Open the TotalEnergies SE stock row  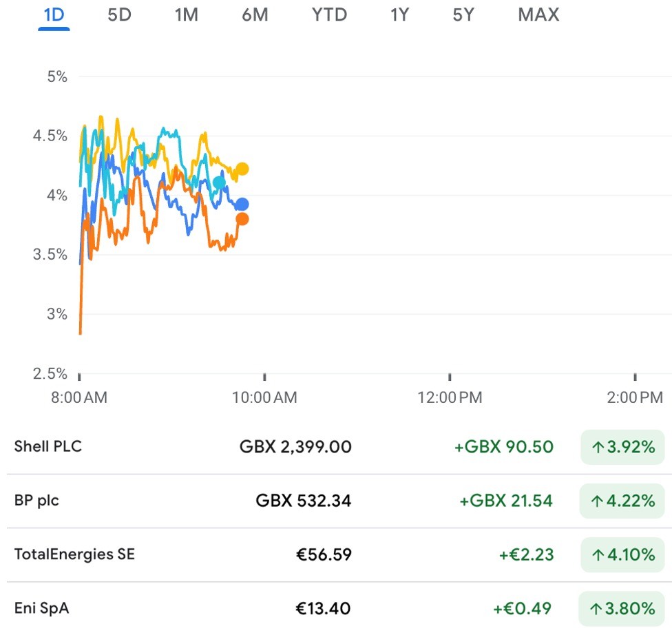[x=336, y=555]
